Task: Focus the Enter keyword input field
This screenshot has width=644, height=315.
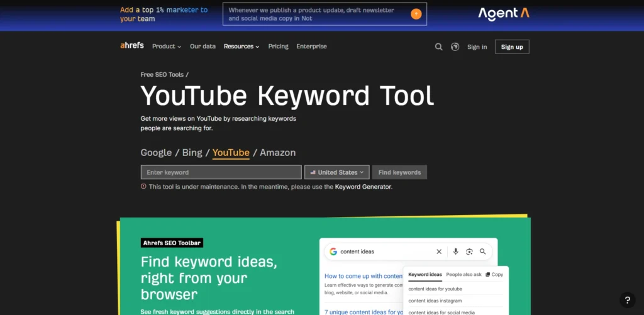Action: click(x=221, y=172)
